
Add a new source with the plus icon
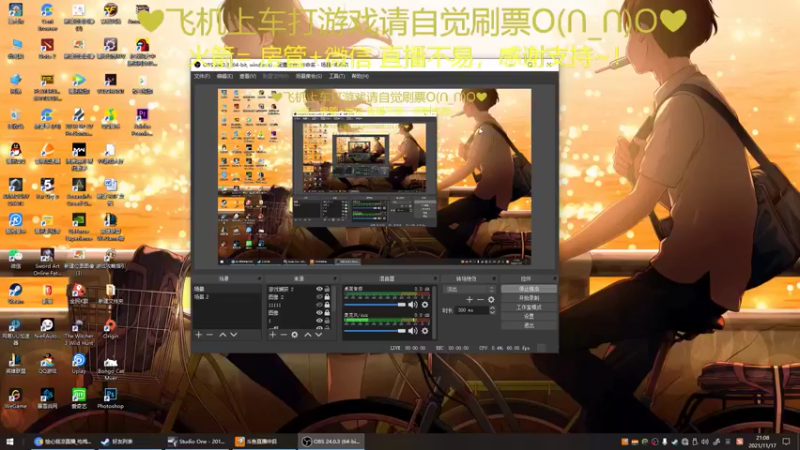pos(273,335)
